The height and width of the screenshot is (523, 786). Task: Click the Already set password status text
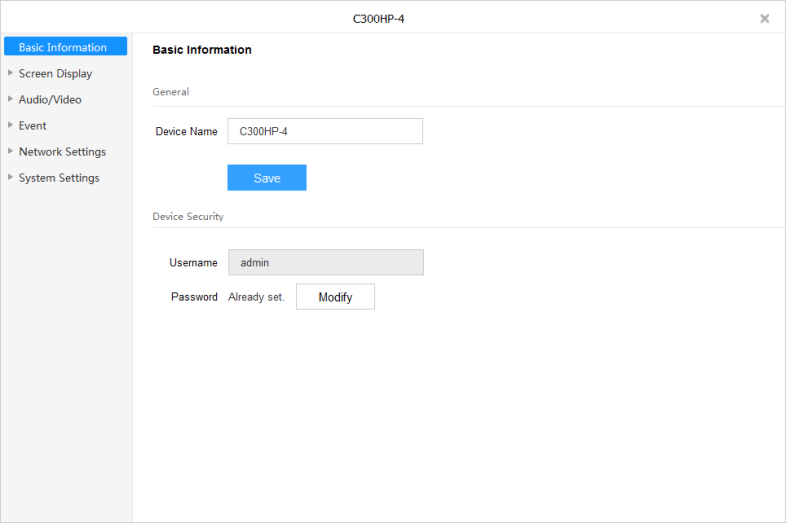256,297
